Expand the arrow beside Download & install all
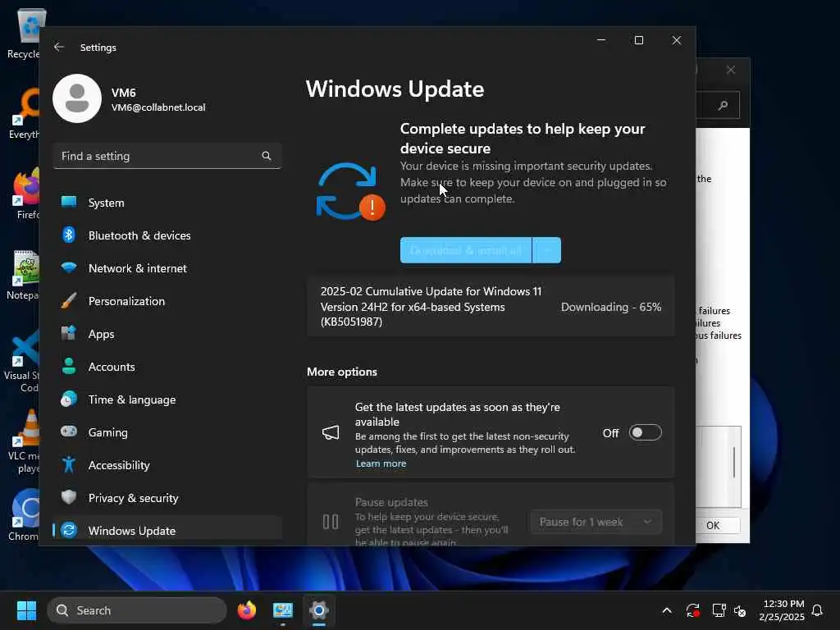Viewport: 840px width, 630px height. tap(547, 250)
